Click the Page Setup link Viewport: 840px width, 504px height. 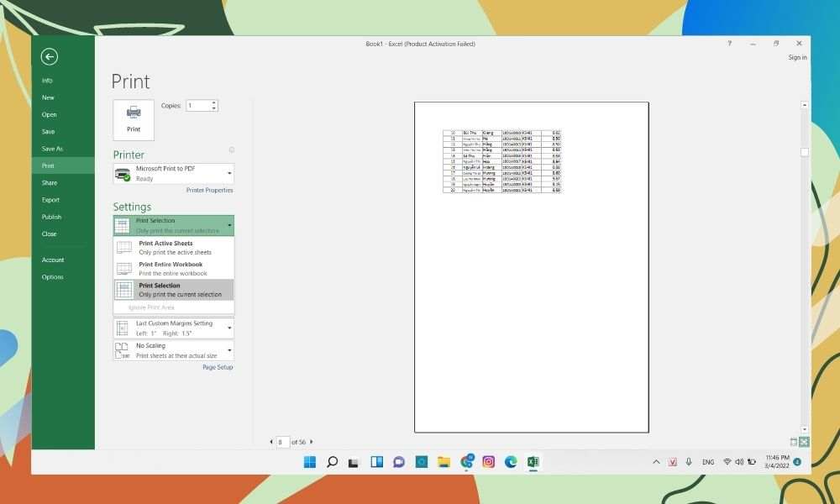(217, 368)
